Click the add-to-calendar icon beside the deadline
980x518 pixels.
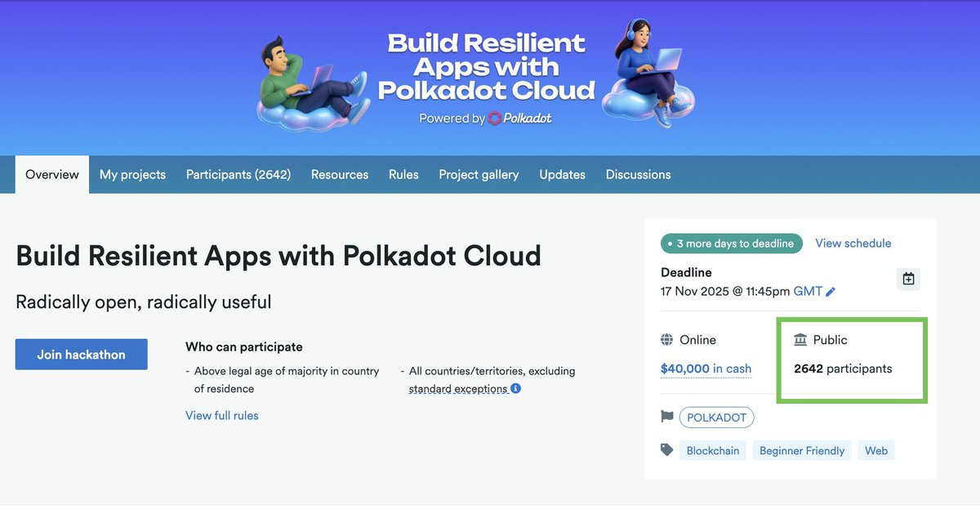pos(908,279)
